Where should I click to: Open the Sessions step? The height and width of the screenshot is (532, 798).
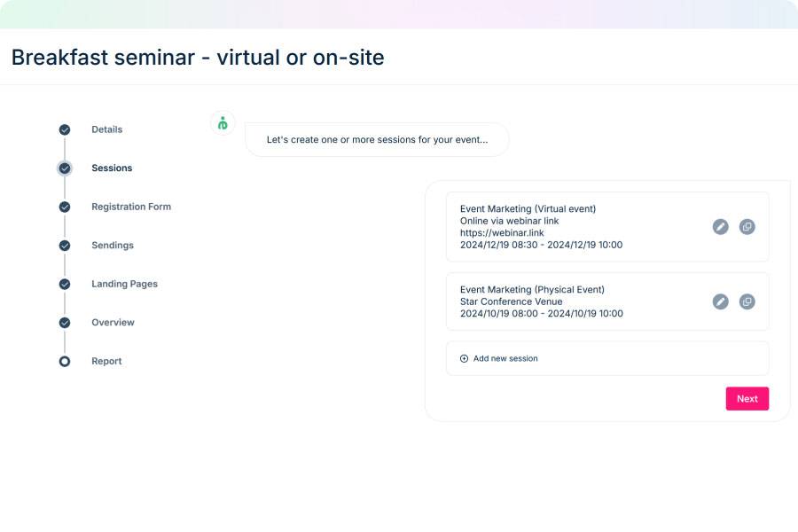[112, 168]
